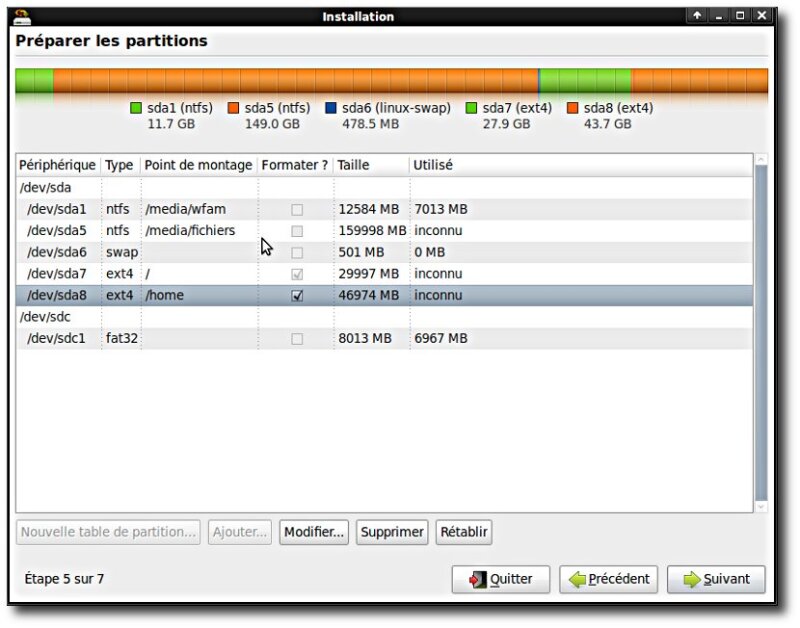The width and height of the screenshot is (800, 628).
Task: Click the Périphérique column header
Action: click(58, 165)
